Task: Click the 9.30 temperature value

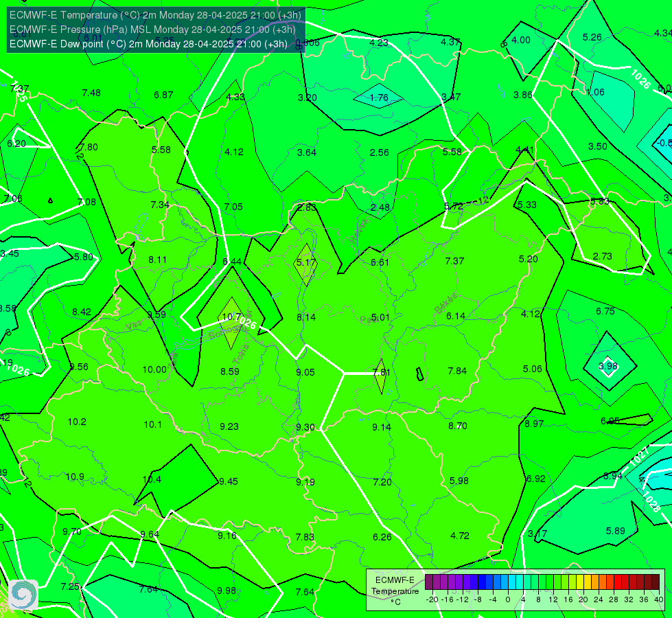Action: point(305,427)
